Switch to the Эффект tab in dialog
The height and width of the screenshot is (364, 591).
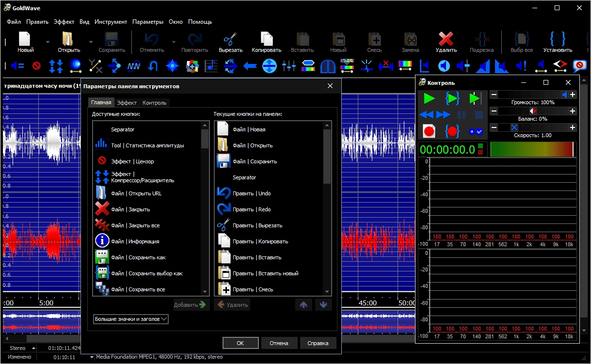(127, 103)
